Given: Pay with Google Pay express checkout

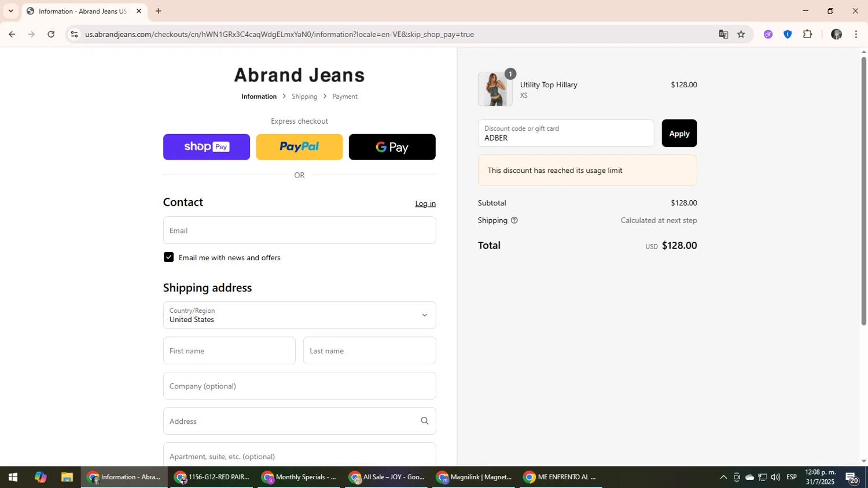Looking at the screenshot, I should [x=392, y=147].
